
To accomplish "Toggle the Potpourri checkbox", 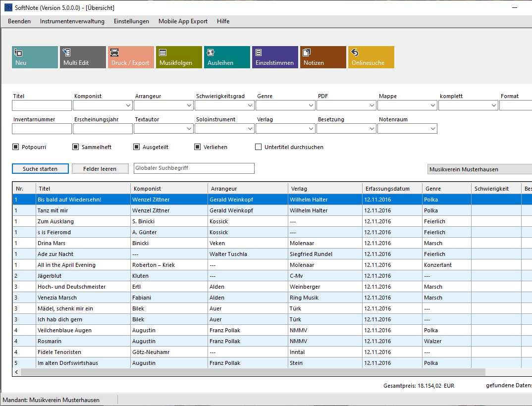I will click(16, 147).
